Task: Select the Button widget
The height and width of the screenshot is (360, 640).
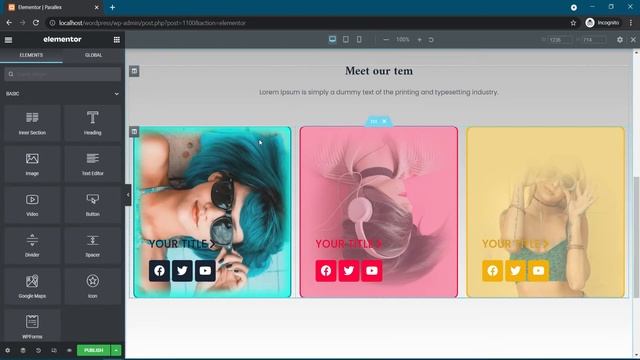Action: [93, 204]
